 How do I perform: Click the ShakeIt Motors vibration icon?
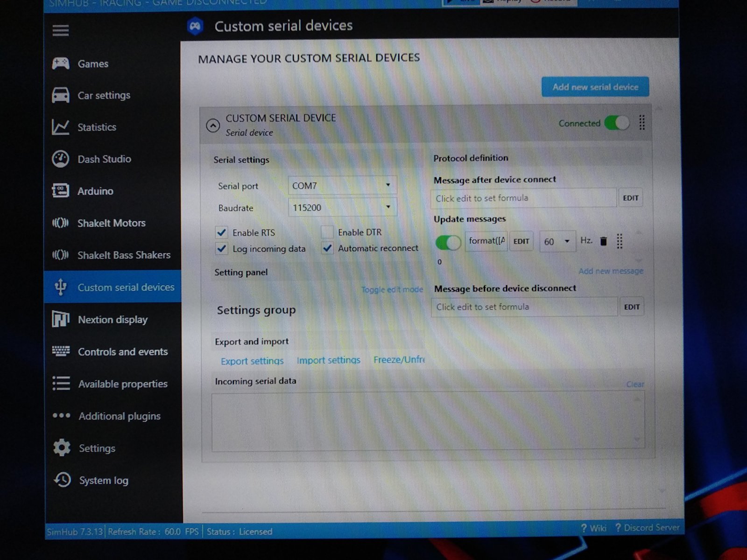[61, 223]
